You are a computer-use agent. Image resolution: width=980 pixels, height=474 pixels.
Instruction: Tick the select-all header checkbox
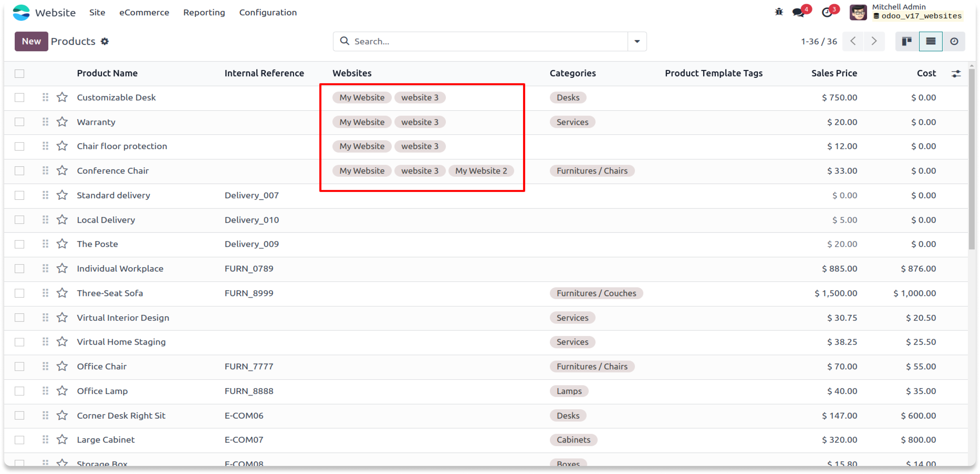(19, 73)
